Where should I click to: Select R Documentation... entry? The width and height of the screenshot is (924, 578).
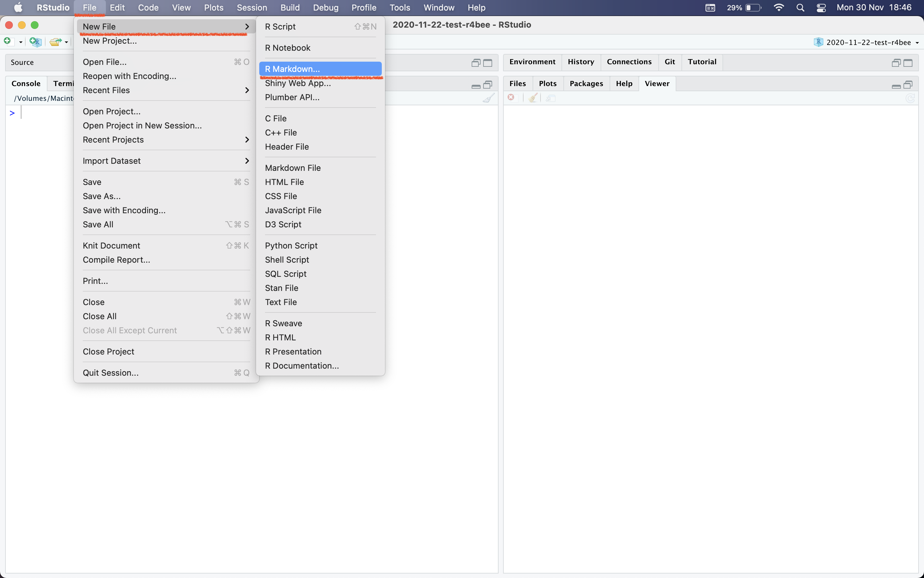pyautogui.click(x=320, y=365)
